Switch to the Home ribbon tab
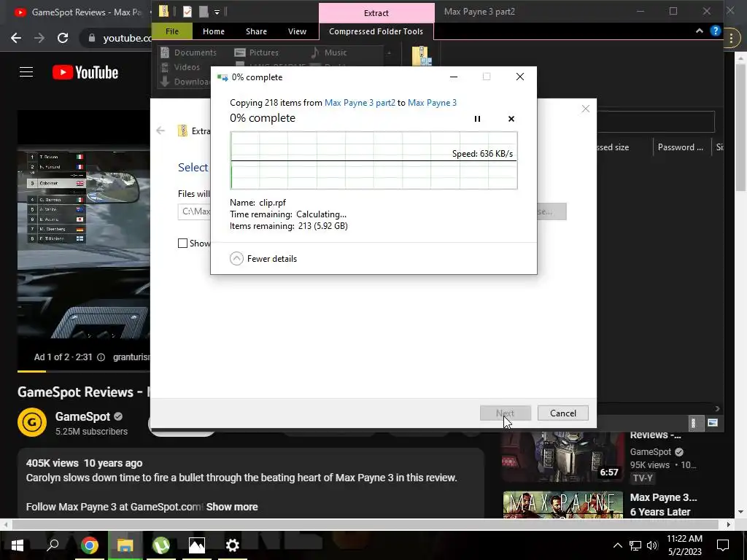Viewport: 747px width, 560px height. (x=214, y=31)
